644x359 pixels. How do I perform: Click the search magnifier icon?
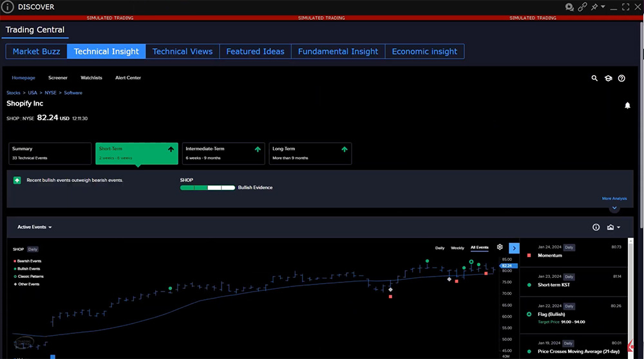point(594,78)
